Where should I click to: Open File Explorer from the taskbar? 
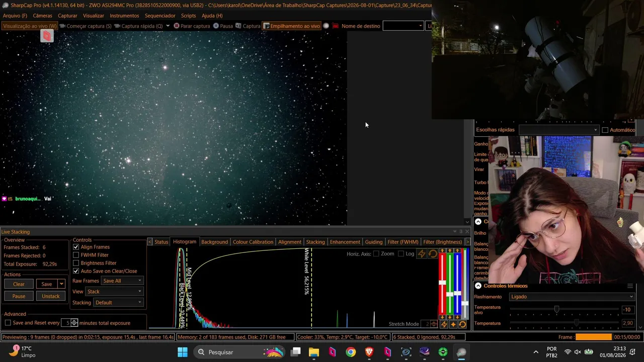[x=314, y=352]
